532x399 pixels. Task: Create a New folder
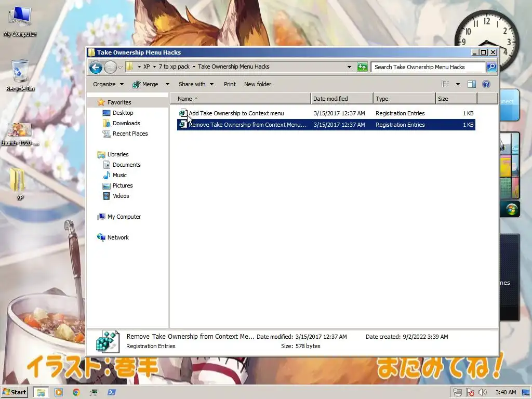click(x=258, y=84)
